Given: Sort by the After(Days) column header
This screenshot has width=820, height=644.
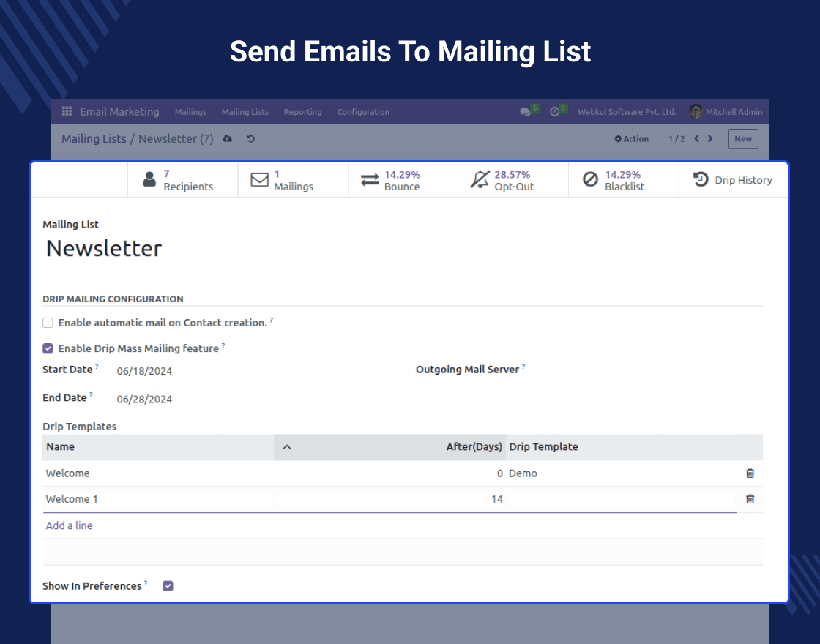Looking at the screenshot, I should (x=389, y=447).
